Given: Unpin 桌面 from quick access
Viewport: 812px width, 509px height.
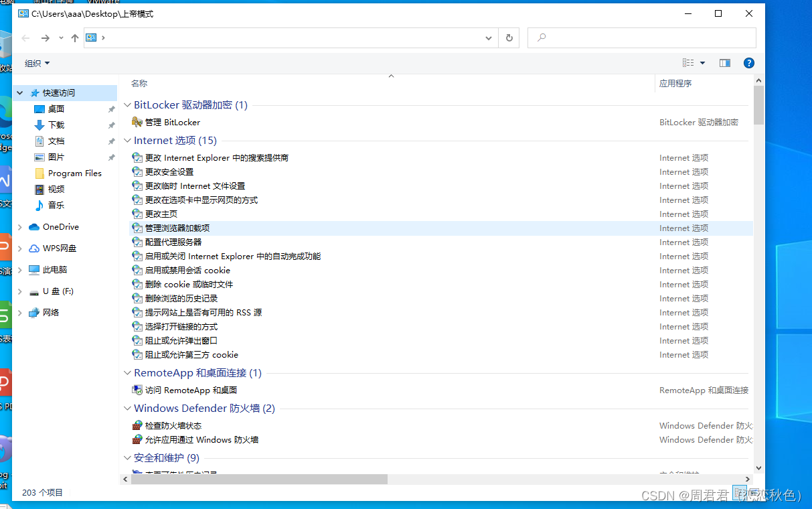Looking at the screenshot, I should pyautogui.click(x=112, y=108).
